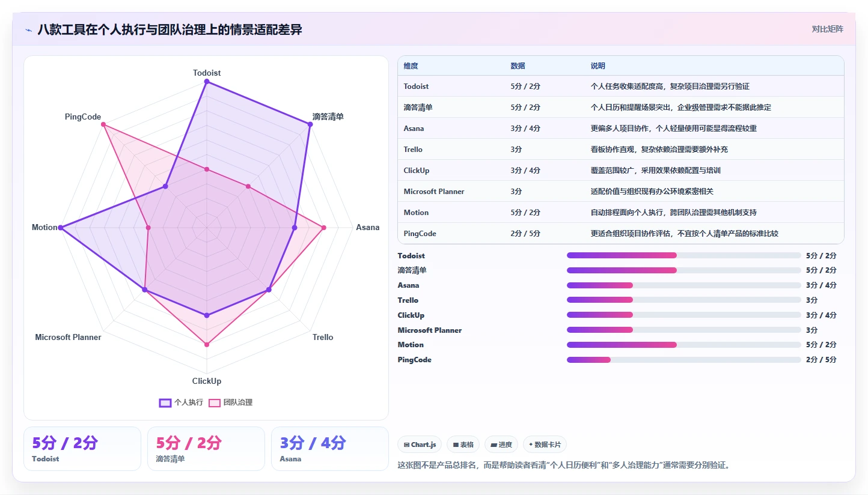Select the Motion row name in the table
The width and height of the screenshot is (868, 495).
[416, 213]
